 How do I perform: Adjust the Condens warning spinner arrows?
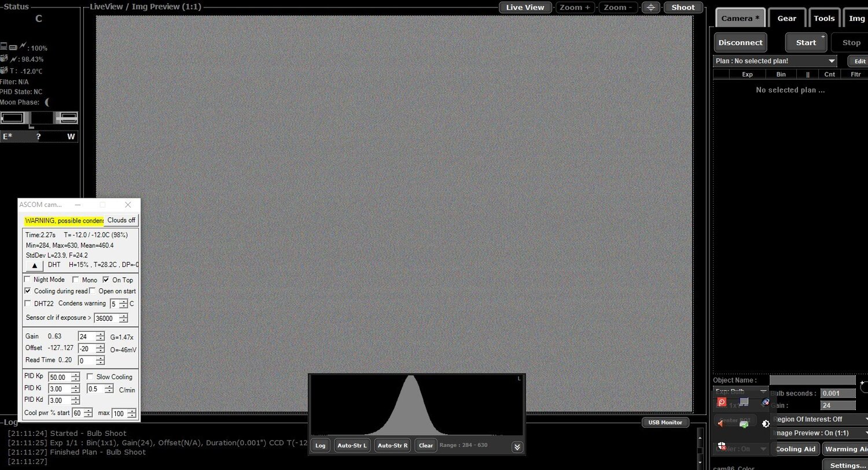click(x=123, y=304)
